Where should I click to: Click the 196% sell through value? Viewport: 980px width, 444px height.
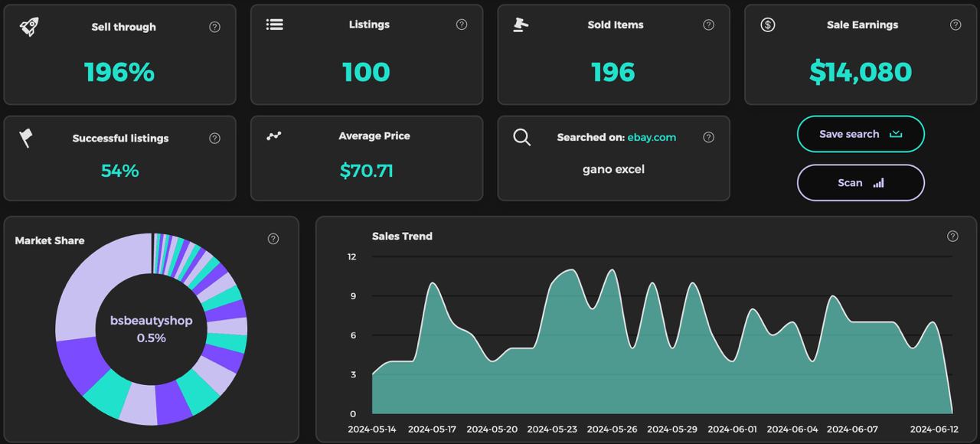(x=119, y=72)
